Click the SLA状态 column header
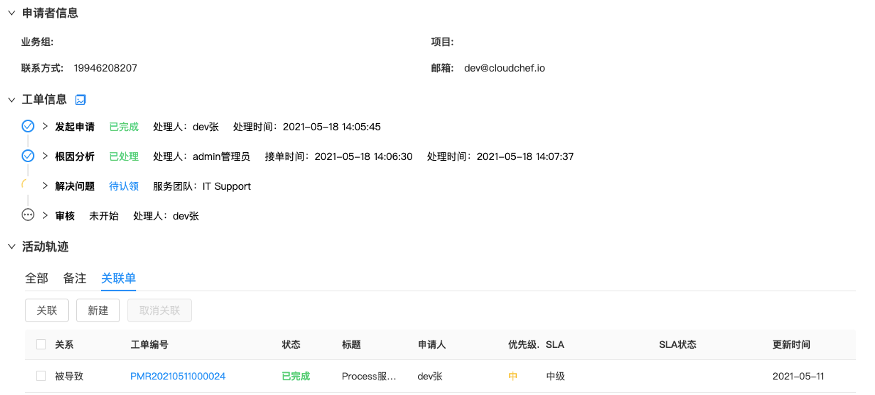The height and width of the screenshot is (395, 875). coord(677,345)
